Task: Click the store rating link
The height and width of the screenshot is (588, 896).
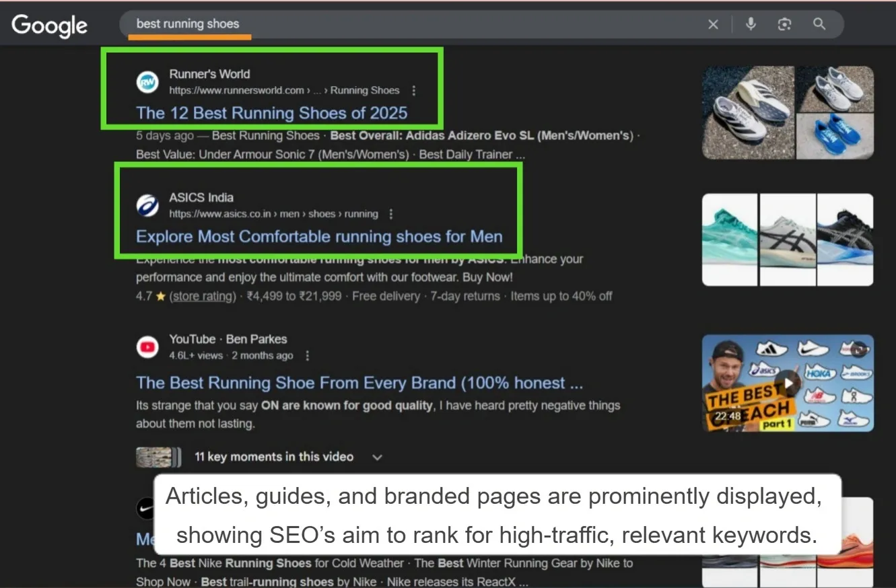Action: pyautogui.click(x=203, y=296)
